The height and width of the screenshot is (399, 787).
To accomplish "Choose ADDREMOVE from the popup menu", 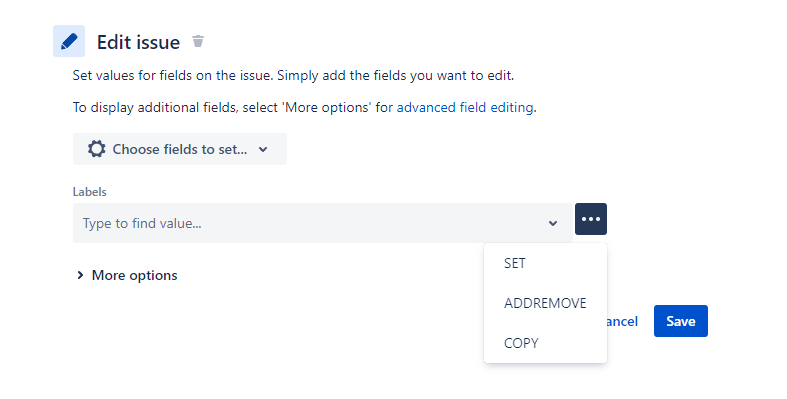I will point(545,303).
